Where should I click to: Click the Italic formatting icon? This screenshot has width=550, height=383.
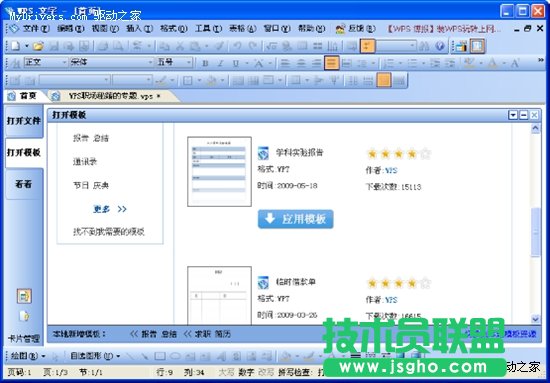coord(220,63)
